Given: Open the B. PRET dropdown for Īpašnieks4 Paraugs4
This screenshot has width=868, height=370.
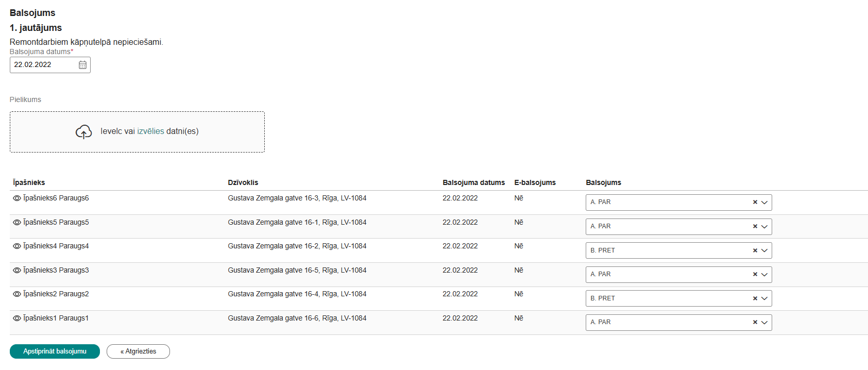Looking at the screenshot, I should [764, 250].
